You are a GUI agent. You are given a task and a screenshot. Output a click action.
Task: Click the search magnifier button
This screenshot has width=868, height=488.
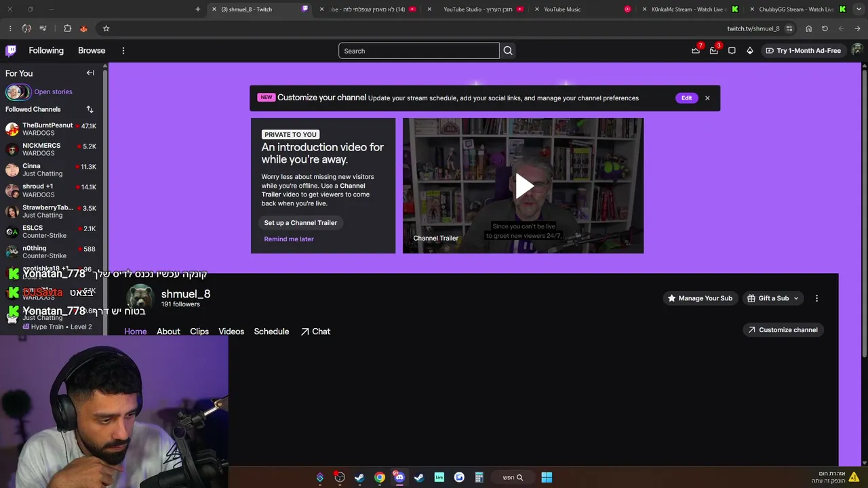(x=508, y=51)
